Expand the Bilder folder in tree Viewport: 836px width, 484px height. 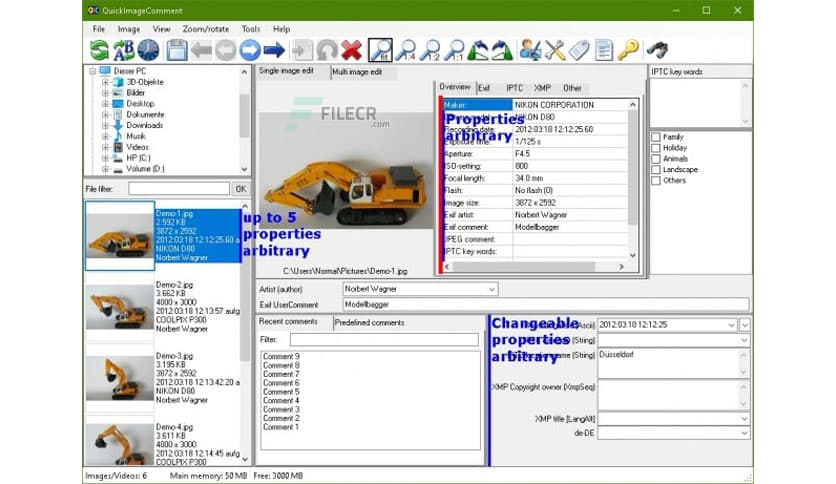[x=105, y=93]
